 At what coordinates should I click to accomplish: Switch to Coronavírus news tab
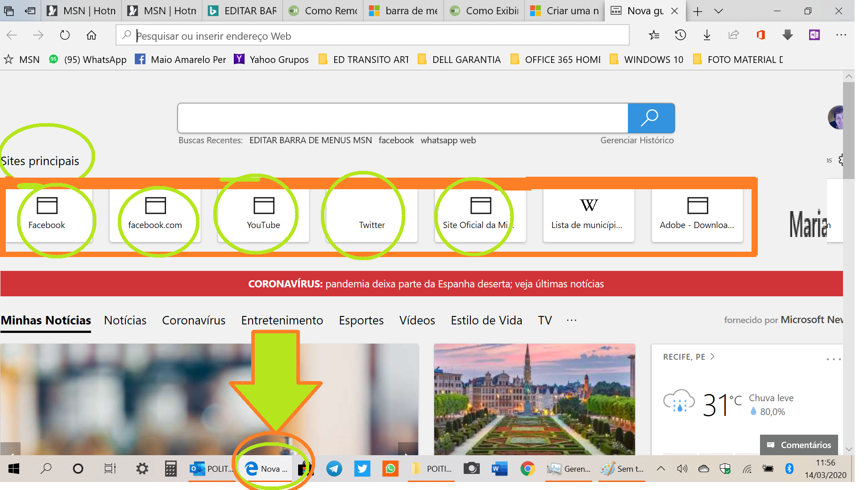click(194, 320)
